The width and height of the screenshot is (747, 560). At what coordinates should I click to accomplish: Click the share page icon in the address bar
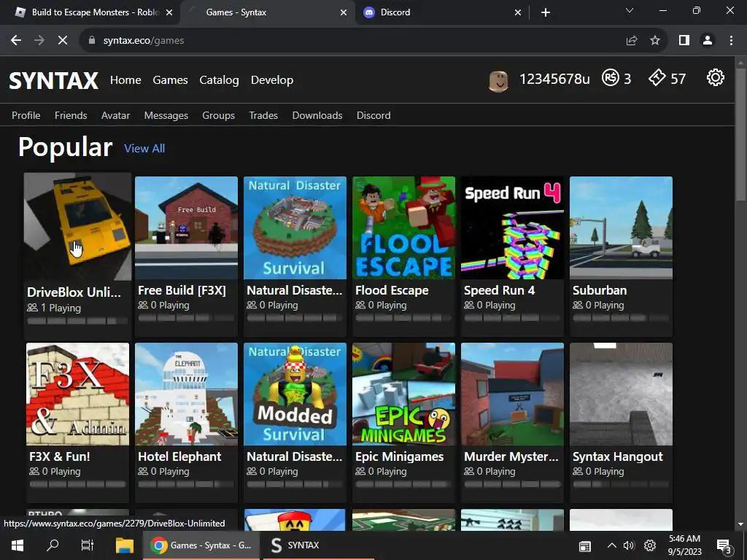coord(632,41)
